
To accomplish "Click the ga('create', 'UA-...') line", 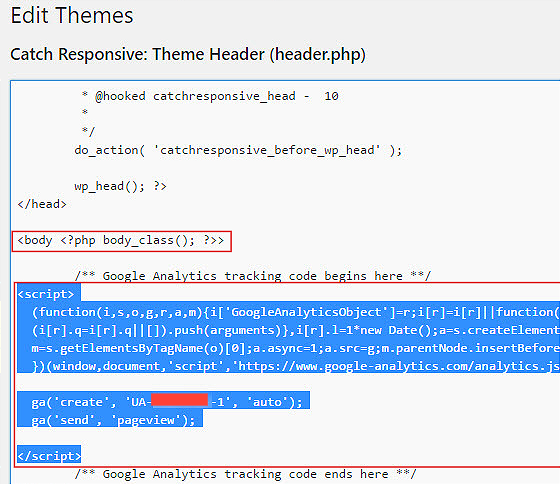I will click(167, 402).
